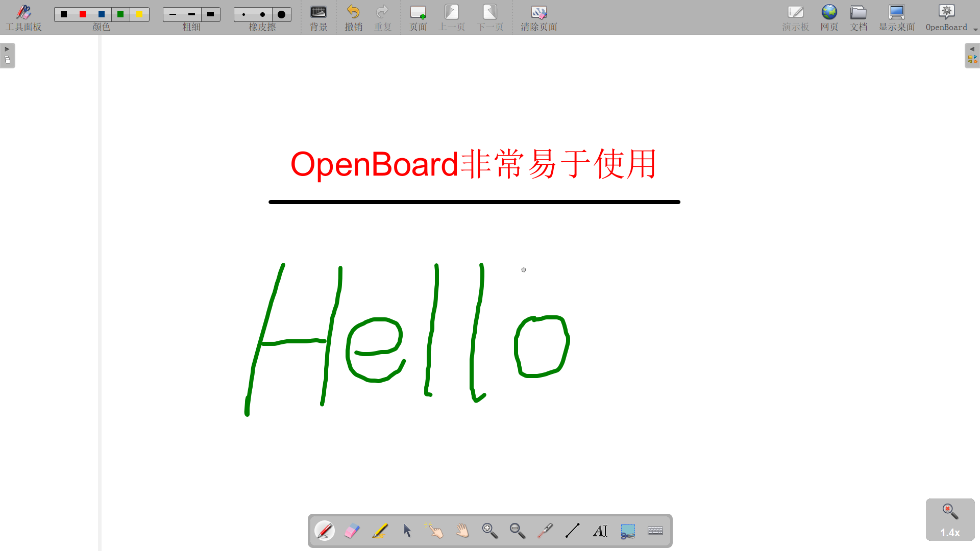Click the 撤销 undo button
The image size is (980, 551).
tap(353, 18)
